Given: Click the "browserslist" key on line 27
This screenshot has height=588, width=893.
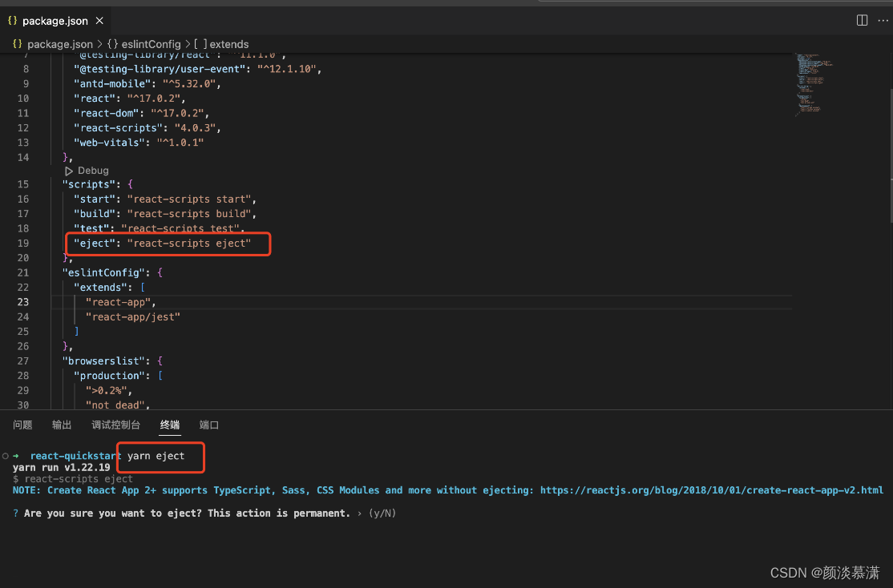Looking at the screenshot, I should click(103, 360).
